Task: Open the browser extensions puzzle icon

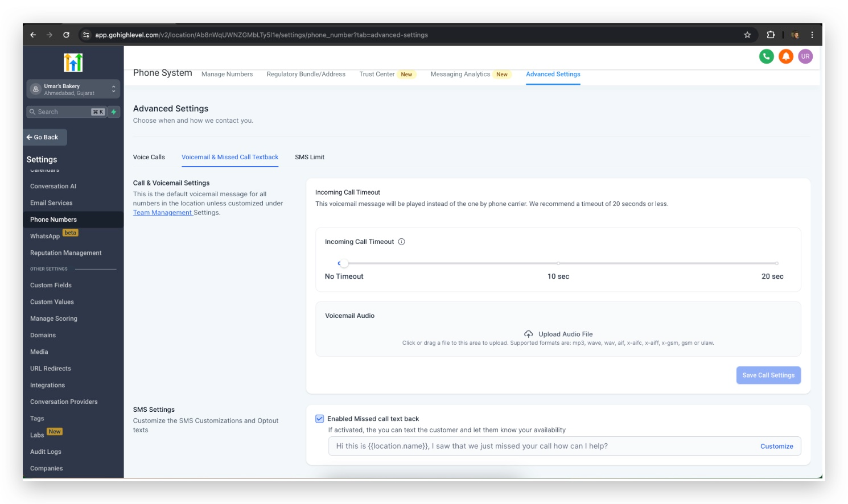Action: pyautogui.click(x=771, y=35)
